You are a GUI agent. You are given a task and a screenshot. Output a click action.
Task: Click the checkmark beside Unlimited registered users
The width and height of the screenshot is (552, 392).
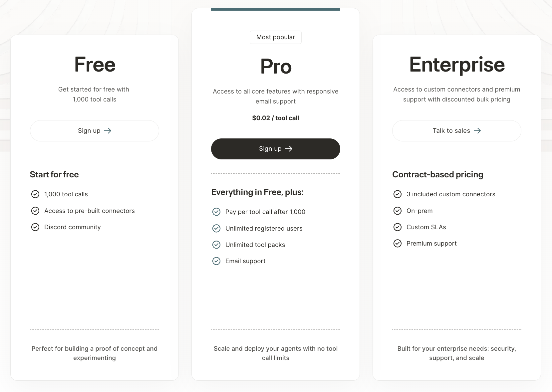[x=217, y=228]
